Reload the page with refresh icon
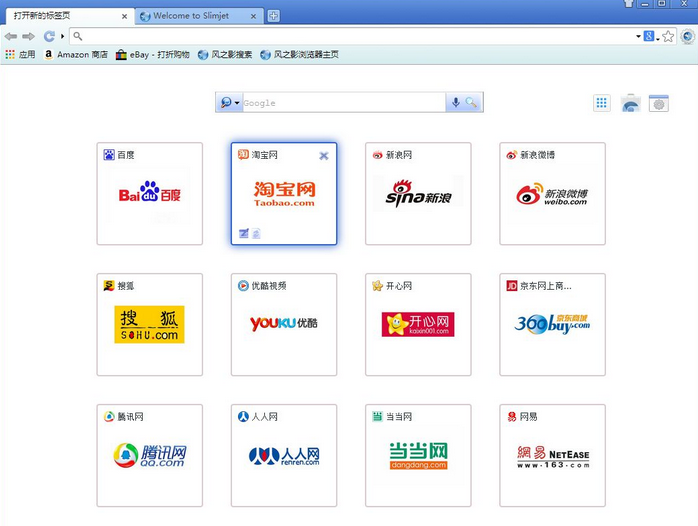 [x=49, y=36]
